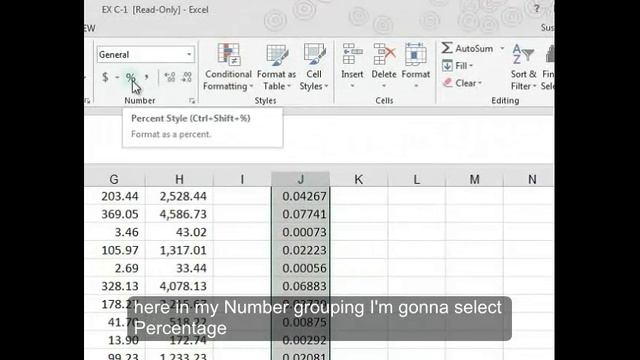Open Number Format dialog launcher
Image resolution: width=640 pixels, height=360 pixels.
[x=192, y=101]
